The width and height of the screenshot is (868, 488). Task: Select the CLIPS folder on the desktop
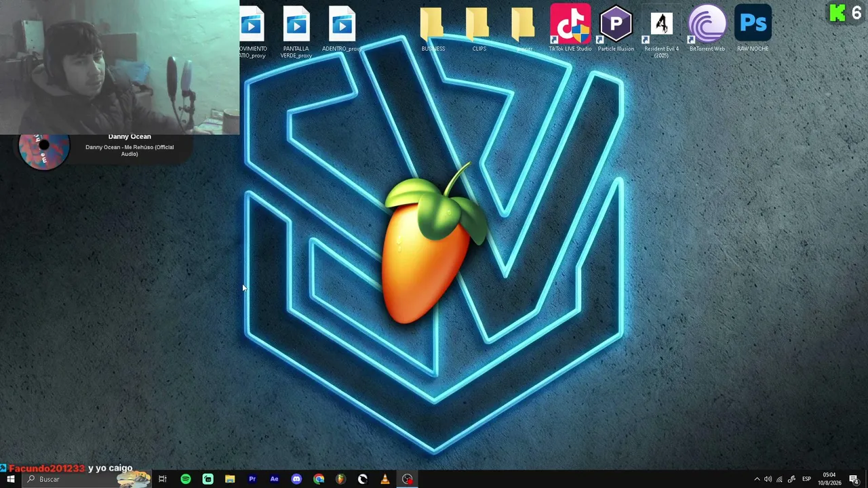pyautogui.click(x=479, y=28)
